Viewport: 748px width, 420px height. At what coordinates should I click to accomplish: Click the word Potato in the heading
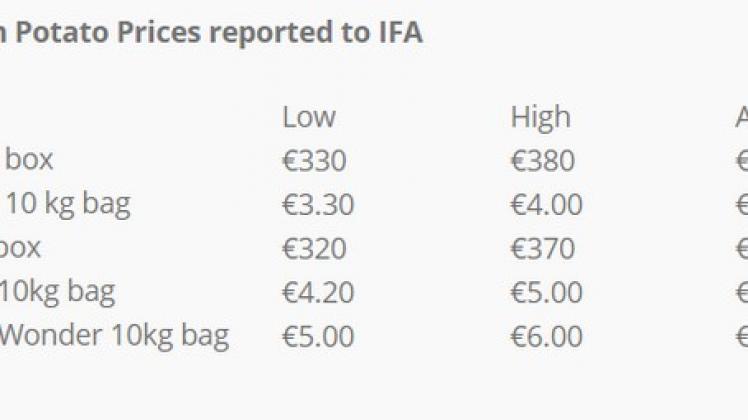tap(62, 33)
